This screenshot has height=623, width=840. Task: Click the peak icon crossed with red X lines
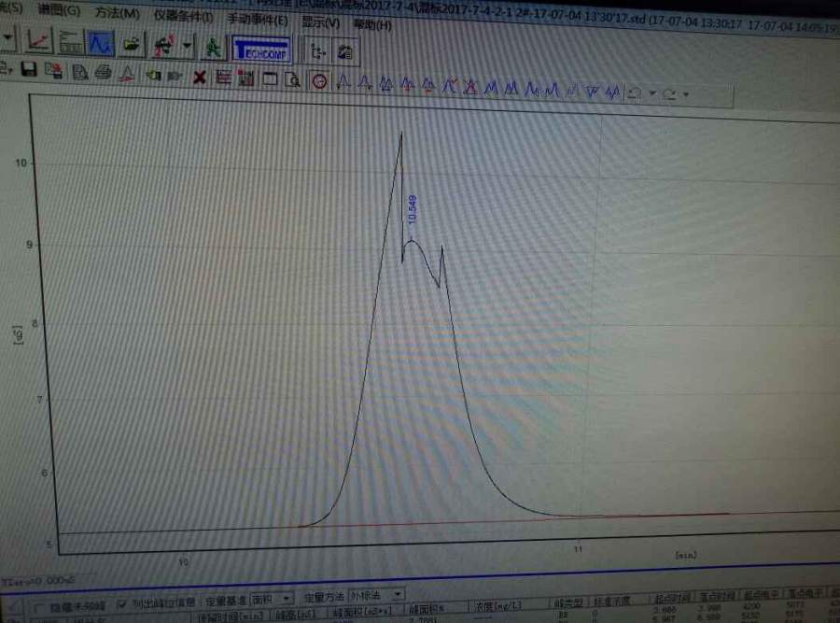pyautogui.click(x=470, y=88)
